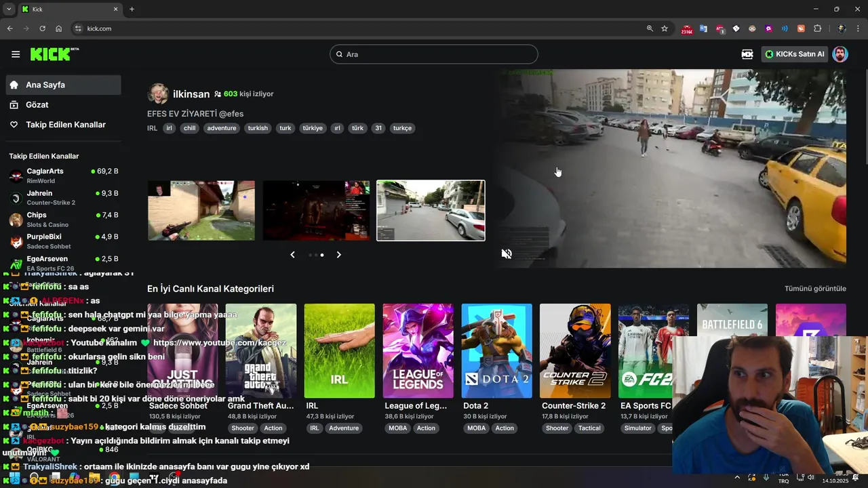Open Google Translate extension
868x488 pixels.
703,28
